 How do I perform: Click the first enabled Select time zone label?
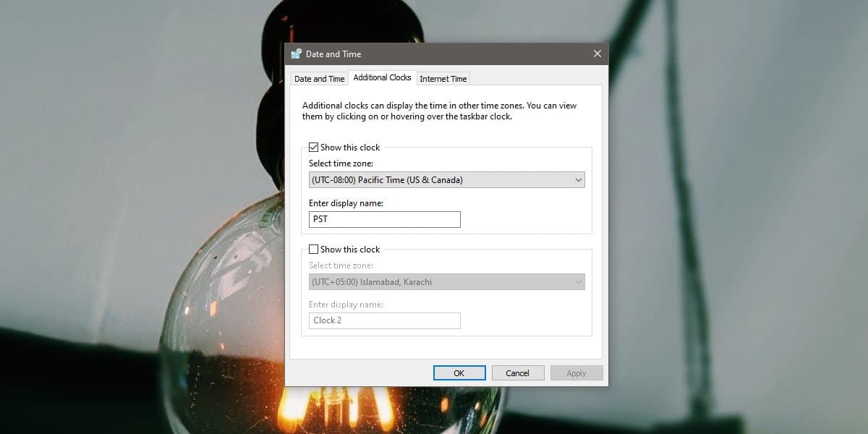(341, 163)
